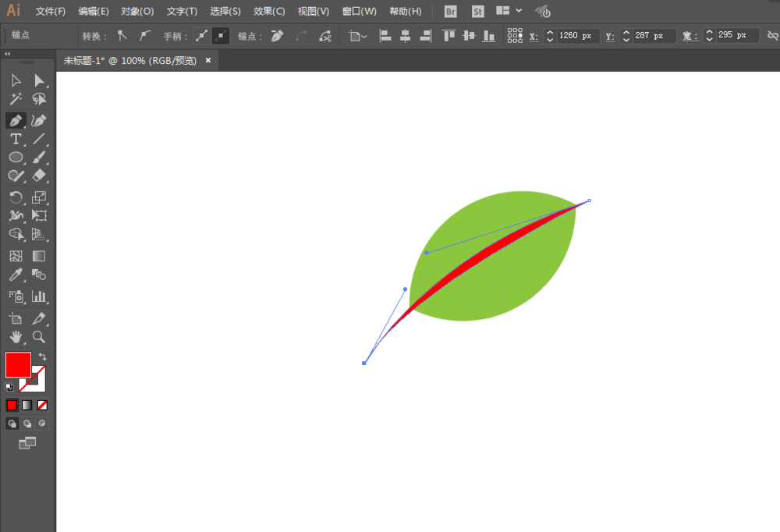780x532 pixels.
Task: Open Adobe Bridge (Br) button
Action: pos(451,12)
